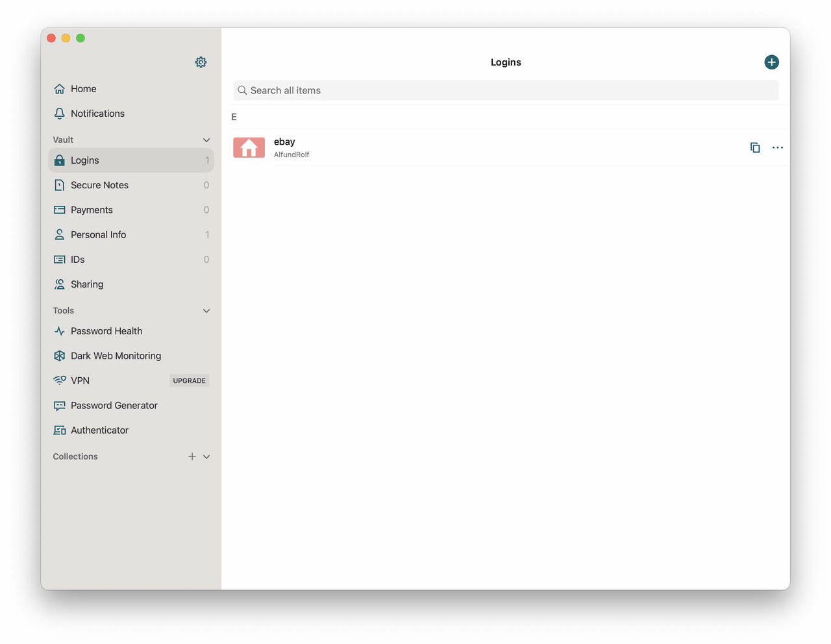Add a new login with plus button
Screen dimensions: 831x644
point(771,62)
